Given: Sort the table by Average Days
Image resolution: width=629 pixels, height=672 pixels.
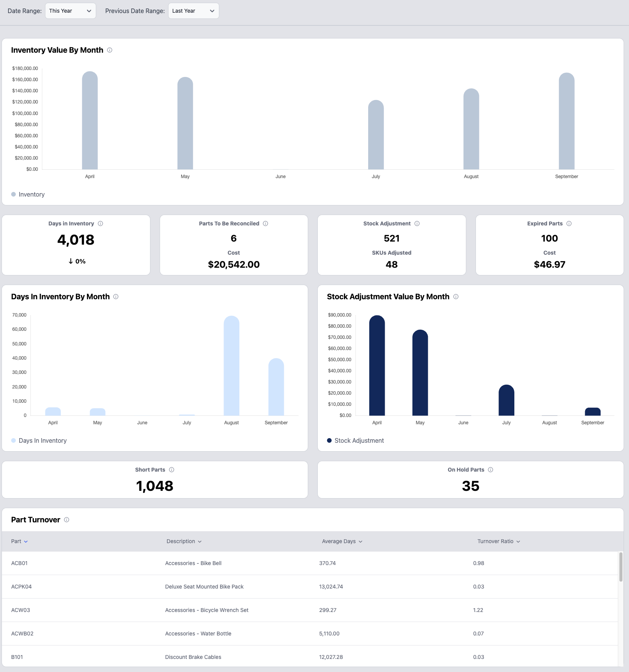Looking at the screenshot, I should [341, 541].
